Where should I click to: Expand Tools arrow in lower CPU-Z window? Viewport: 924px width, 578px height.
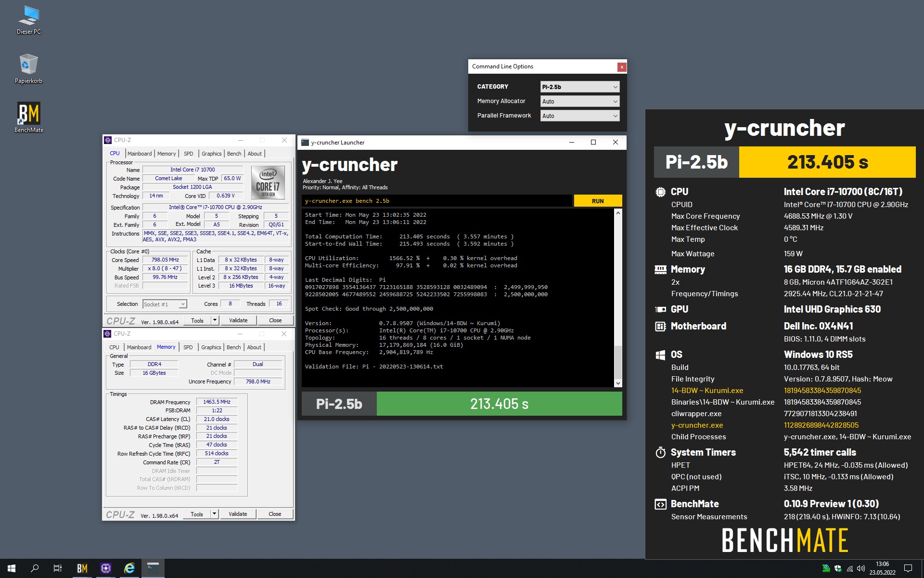click(x=214, y=514)
